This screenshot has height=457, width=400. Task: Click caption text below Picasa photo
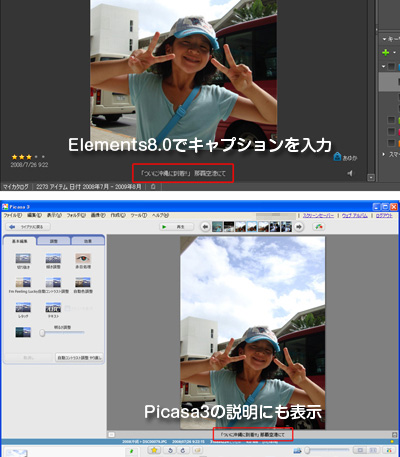tap(252, 435)
